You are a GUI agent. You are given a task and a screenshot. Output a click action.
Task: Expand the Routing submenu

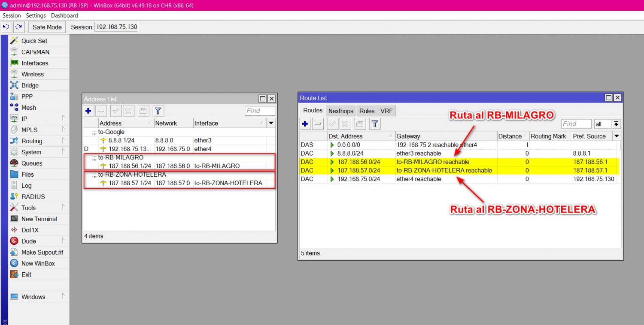click(32, 141)
